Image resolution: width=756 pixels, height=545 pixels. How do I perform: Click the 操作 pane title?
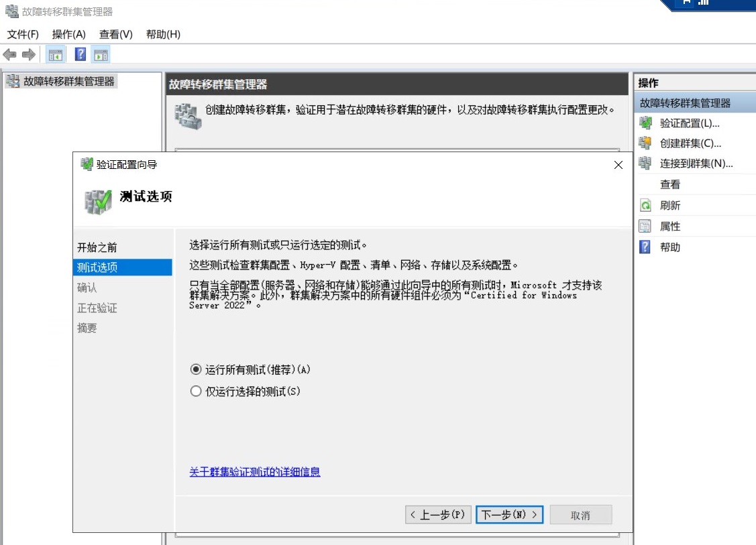(x=648, y=83)
